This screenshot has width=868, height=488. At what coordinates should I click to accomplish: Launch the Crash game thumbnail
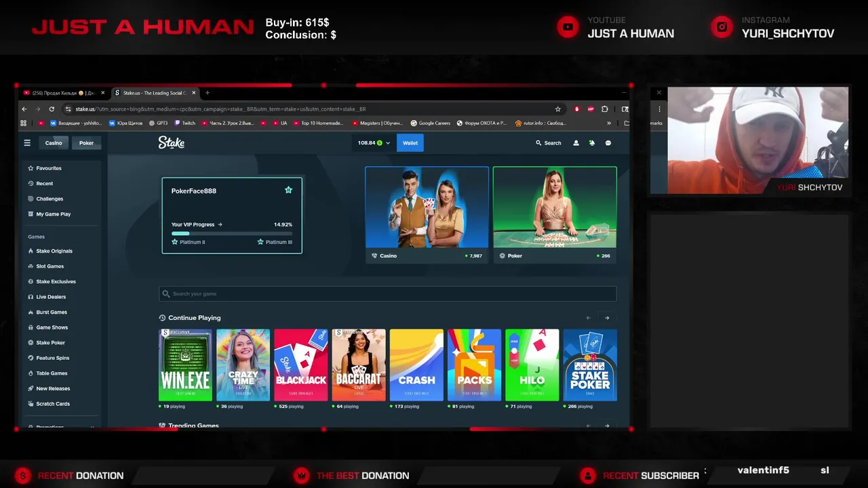click(416, 365)
